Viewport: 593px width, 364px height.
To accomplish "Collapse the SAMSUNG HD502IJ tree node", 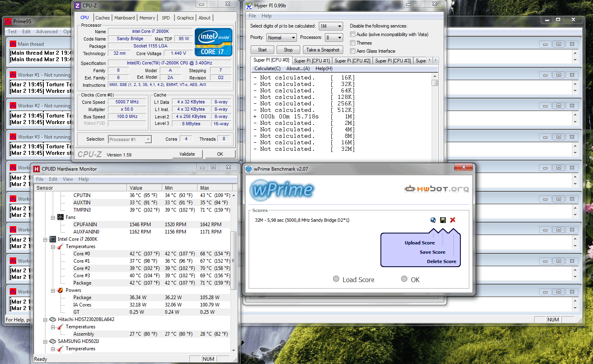I will (x=45, y=341).
